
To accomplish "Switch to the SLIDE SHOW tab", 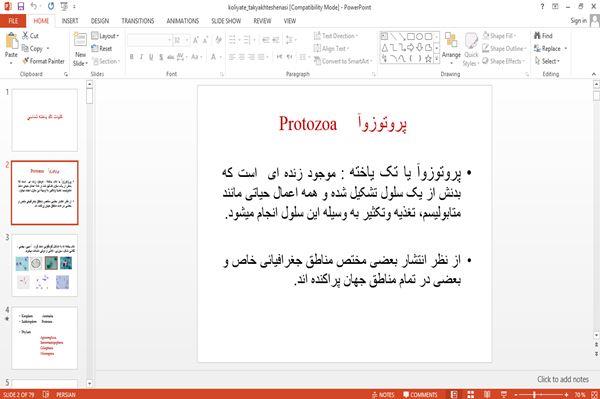I will point(226,21).
